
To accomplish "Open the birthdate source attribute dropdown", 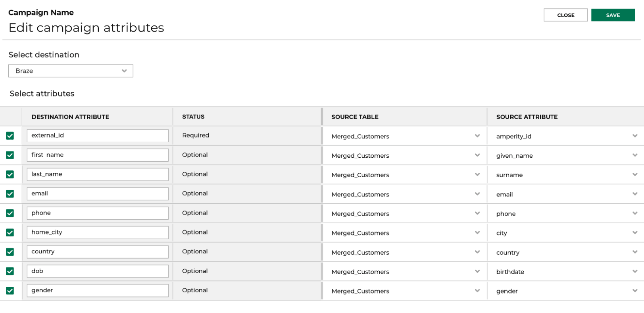I will pos(565,272).
